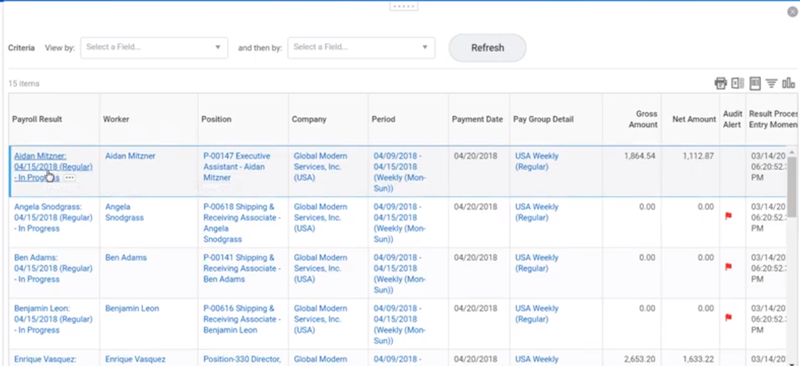Click the vertical table scrollbar

click(792, 186)
